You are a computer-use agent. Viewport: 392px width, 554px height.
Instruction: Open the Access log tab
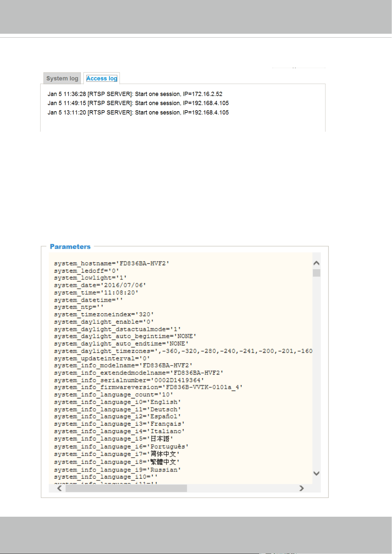(102, 78)
